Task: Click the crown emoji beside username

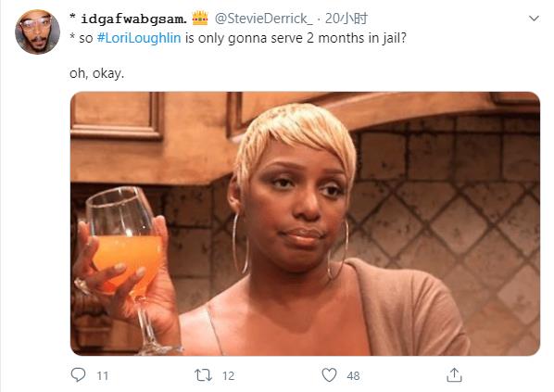Action: [x=200, y=18]
